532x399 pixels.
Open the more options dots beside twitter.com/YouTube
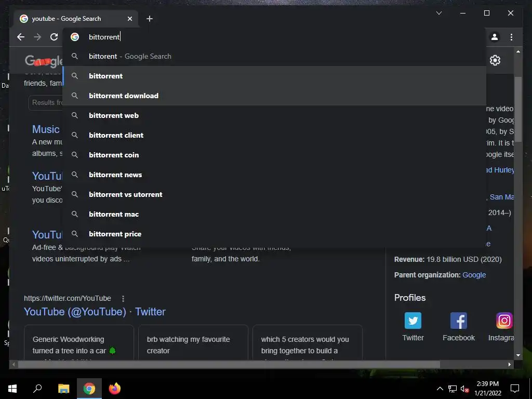(123, 299)
